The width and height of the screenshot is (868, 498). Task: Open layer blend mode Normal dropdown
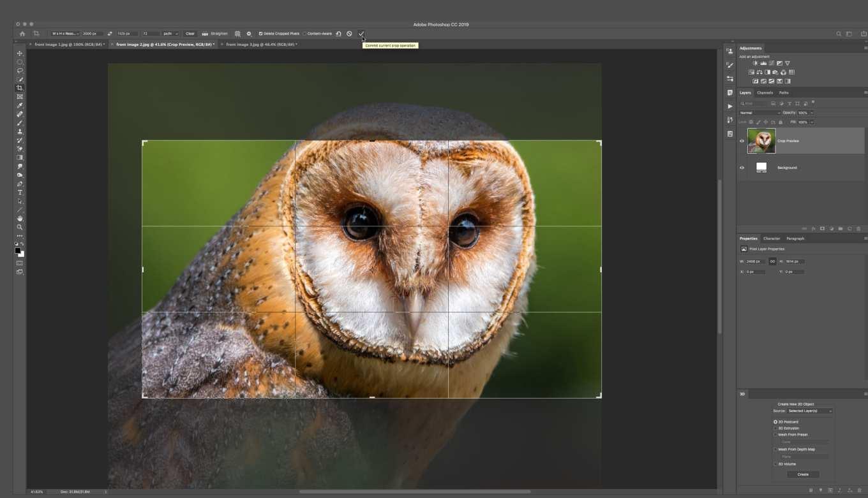point(759,113)
